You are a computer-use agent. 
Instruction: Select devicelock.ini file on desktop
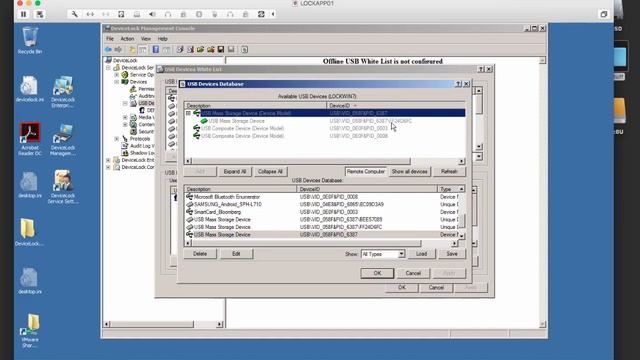tap(30, 89)
